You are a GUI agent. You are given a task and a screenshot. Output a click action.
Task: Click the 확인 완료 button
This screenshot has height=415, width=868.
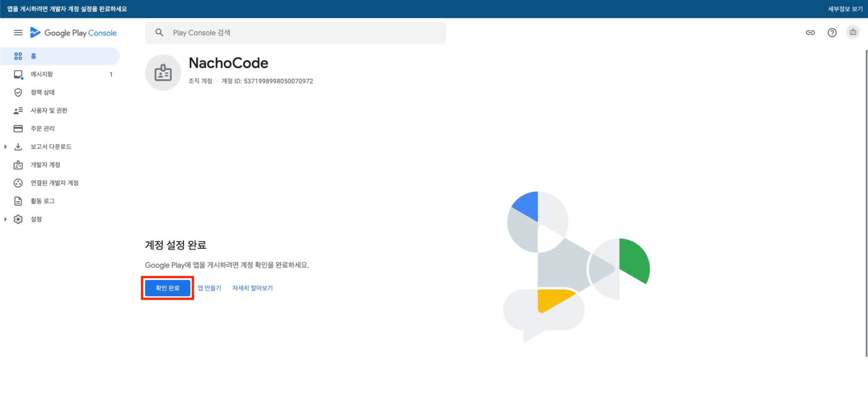pyautogui.click(x=168, y=288)
